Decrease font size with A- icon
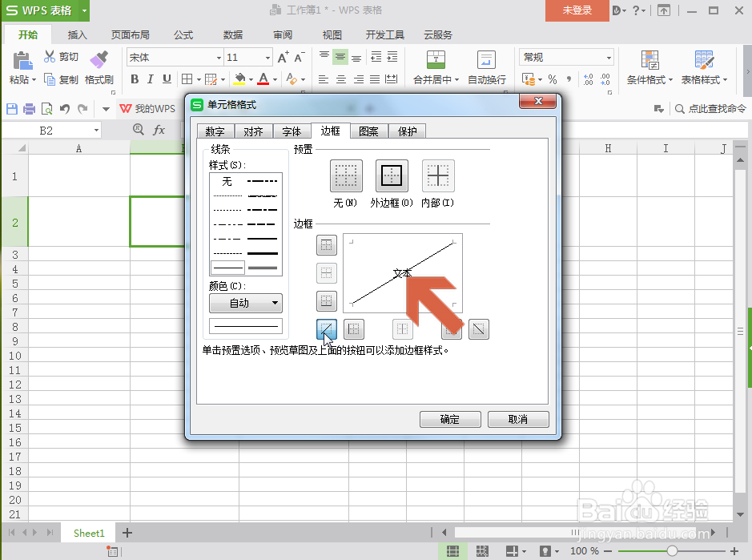 [300, 58]
